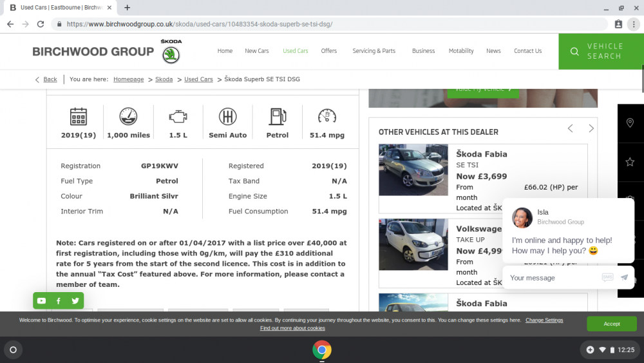Open the News menu item
Image resolution: width=644 pixels, height=363 pixels.
coord(493,51)
